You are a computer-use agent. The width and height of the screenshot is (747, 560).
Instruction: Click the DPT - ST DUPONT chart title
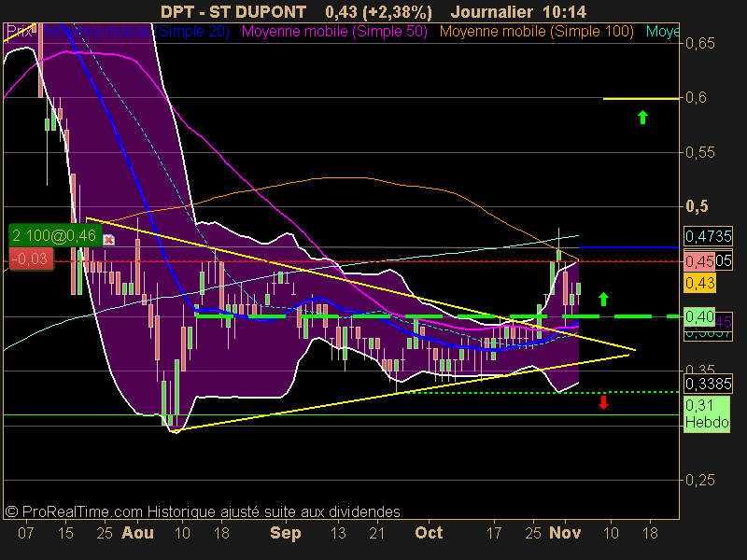click(233, 11)
